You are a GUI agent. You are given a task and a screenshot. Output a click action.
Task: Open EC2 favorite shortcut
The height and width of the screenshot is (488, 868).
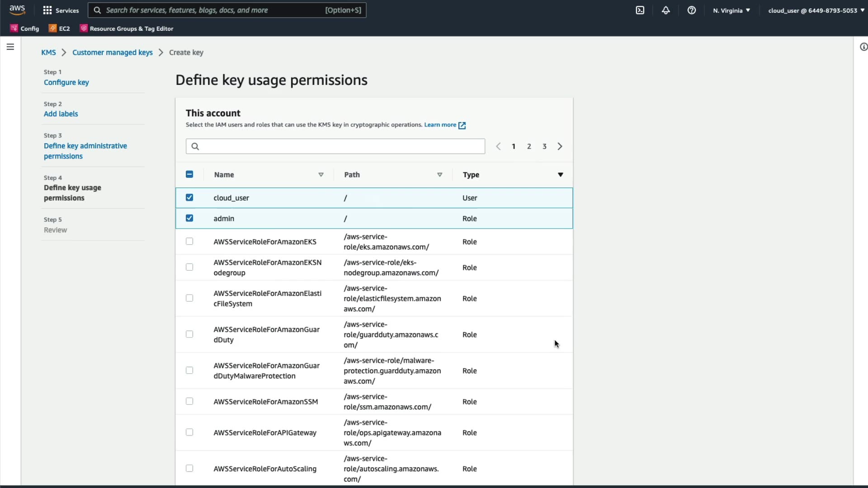click(60, 28)
